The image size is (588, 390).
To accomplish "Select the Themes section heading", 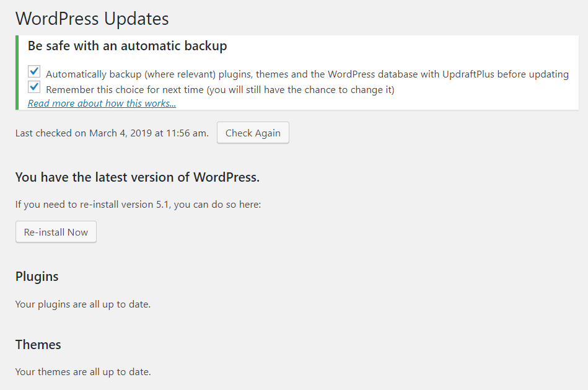I will click(38, 345).
